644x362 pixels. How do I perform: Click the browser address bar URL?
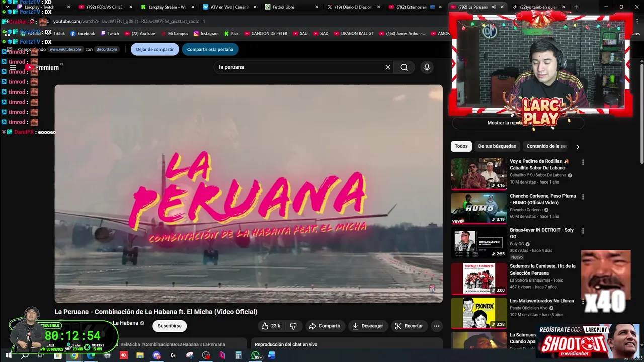click(129, 21)
